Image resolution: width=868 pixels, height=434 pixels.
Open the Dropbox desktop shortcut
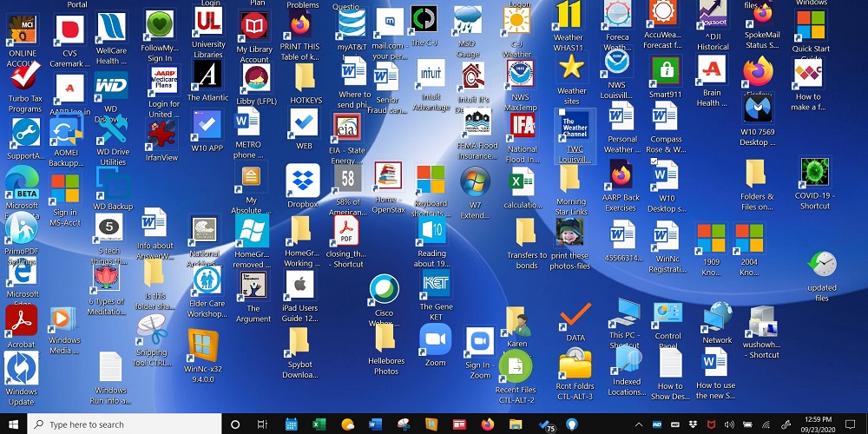[x=303, y=181]
